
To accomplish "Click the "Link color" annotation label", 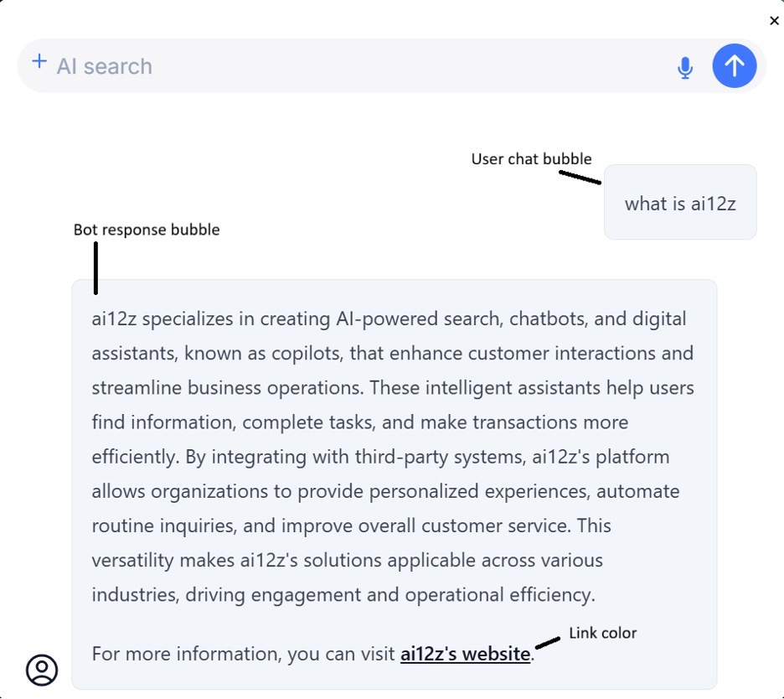I will pyautogui.click(x=603, y=633).
